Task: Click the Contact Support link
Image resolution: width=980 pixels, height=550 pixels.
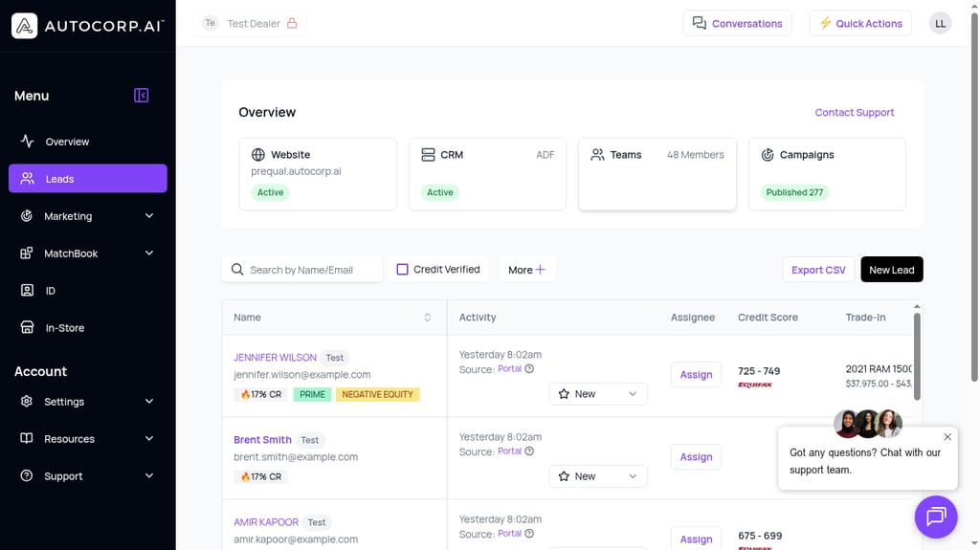Action: (x=855, y=113)
